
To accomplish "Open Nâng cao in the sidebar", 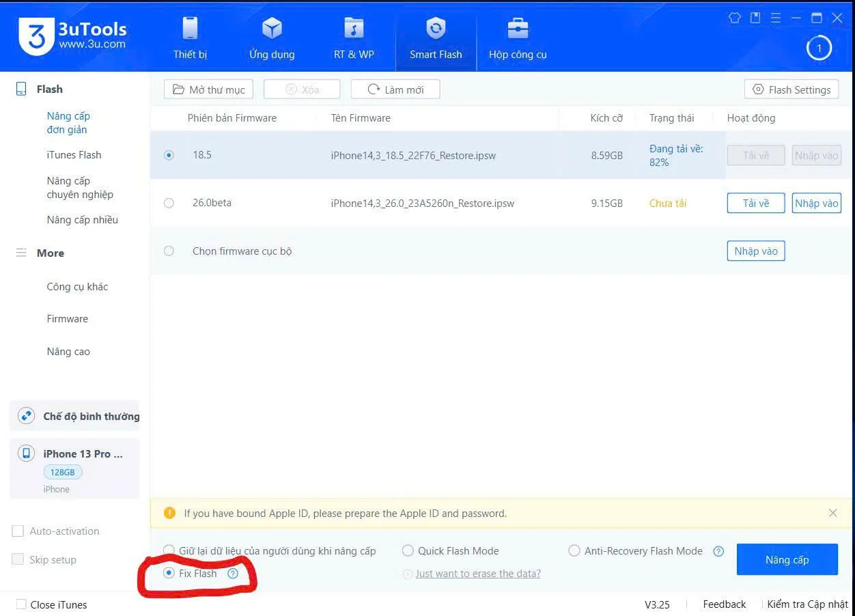I will 68,352.
